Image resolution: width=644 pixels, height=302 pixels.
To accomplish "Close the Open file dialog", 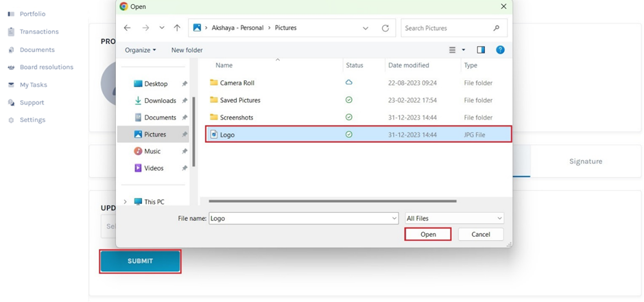I will tap(503, 7).
